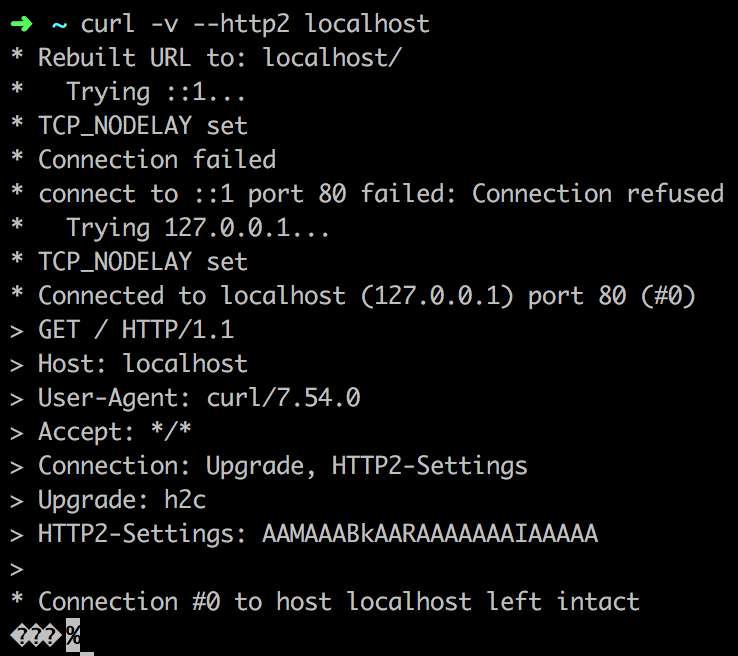The image size is (738, 656).
Task: Click the "Accept: */*" header line
Action: 115,432
